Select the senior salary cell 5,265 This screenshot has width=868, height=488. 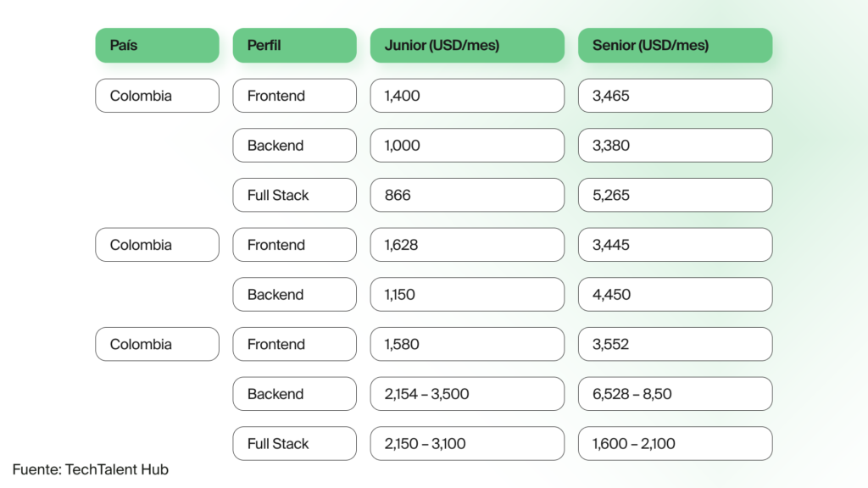pos(676,195)
